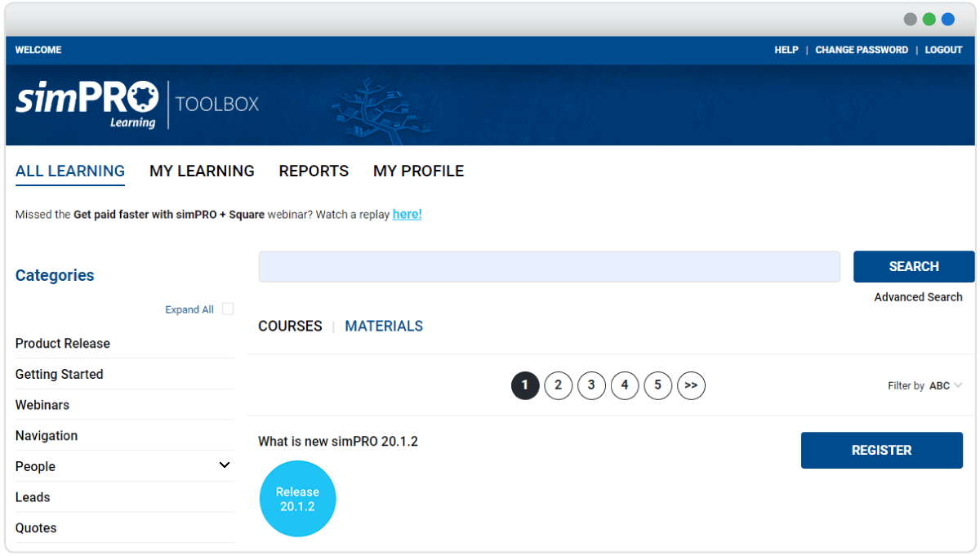This screenshot has height=556, width=980.
Task: Go to the Reports tab
Action: click(314, 171)
